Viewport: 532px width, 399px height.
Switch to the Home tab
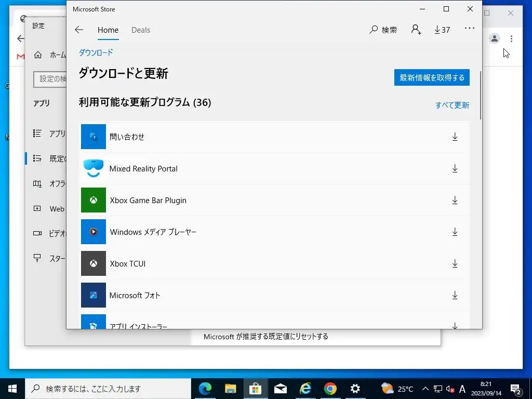point(108,30)
